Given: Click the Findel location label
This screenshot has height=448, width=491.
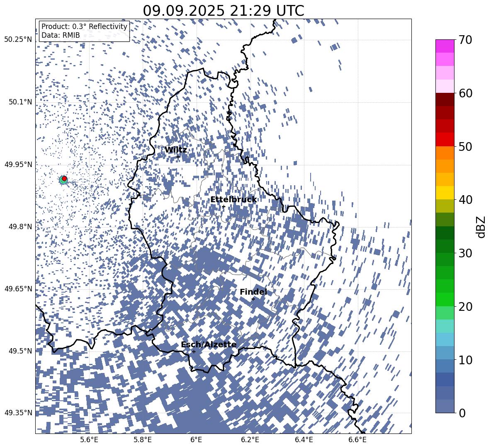Looking at the screenshot, I should point(253,292).
